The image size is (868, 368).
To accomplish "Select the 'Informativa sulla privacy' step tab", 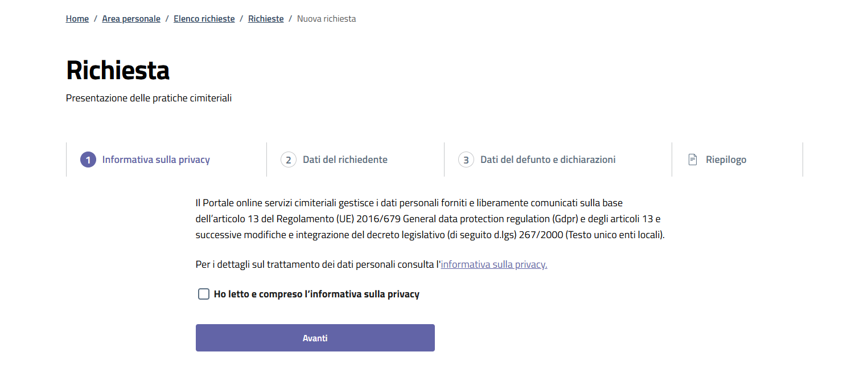I will click(x=156, y=160).
